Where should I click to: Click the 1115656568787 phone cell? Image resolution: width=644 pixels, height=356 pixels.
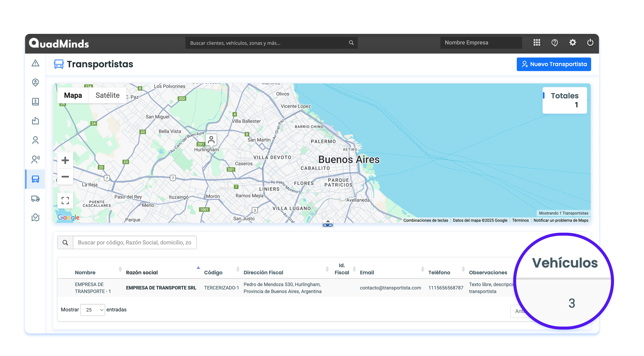pos(446,288)
